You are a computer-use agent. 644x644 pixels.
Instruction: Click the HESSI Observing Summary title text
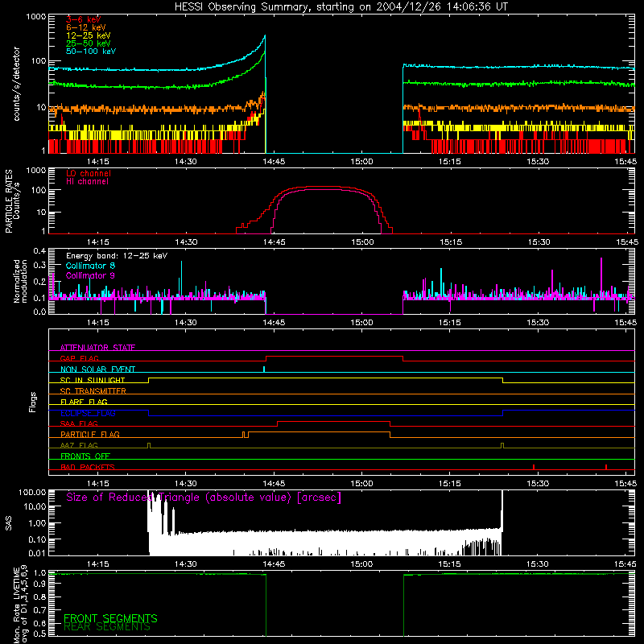[341, 7]
